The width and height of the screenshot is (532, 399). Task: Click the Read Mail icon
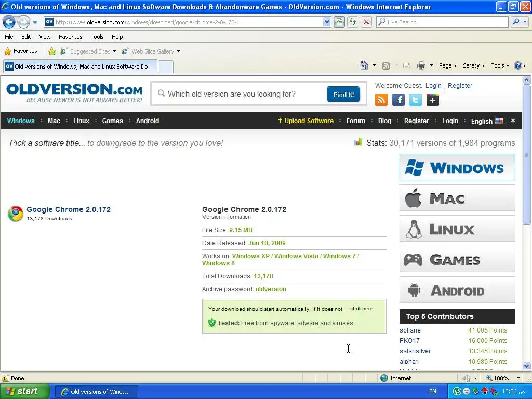tap(407, 65)
